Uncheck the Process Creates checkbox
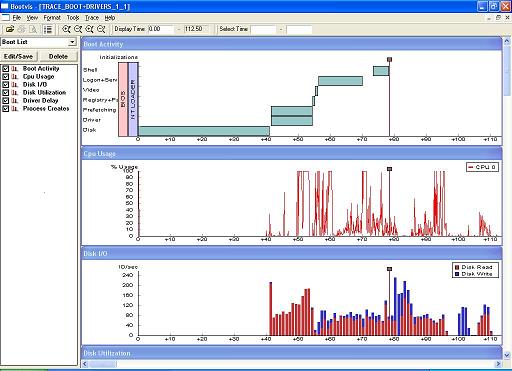 pos(5,109)
